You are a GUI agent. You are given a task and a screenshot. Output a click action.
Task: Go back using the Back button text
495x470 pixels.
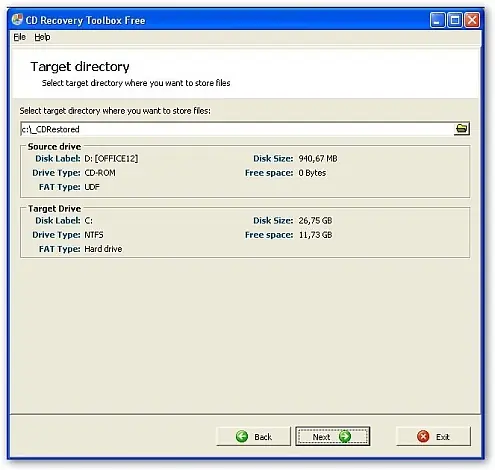pyautogui.click(x=263, y=437)
